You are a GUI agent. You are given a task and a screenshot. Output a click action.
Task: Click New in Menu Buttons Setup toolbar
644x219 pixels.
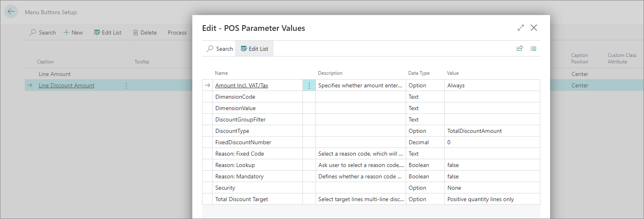(x=73, y=33)
